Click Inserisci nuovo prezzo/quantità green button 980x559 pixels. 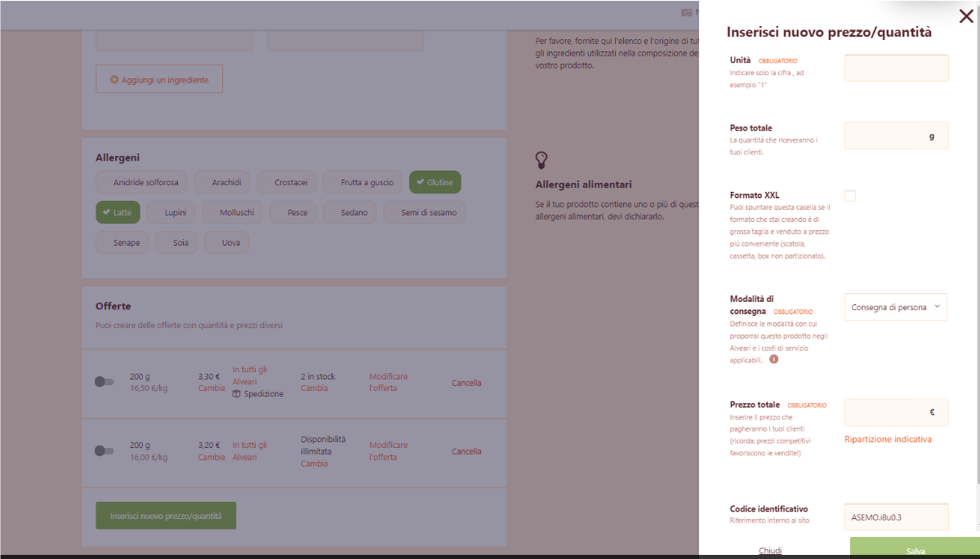[166, 516]
